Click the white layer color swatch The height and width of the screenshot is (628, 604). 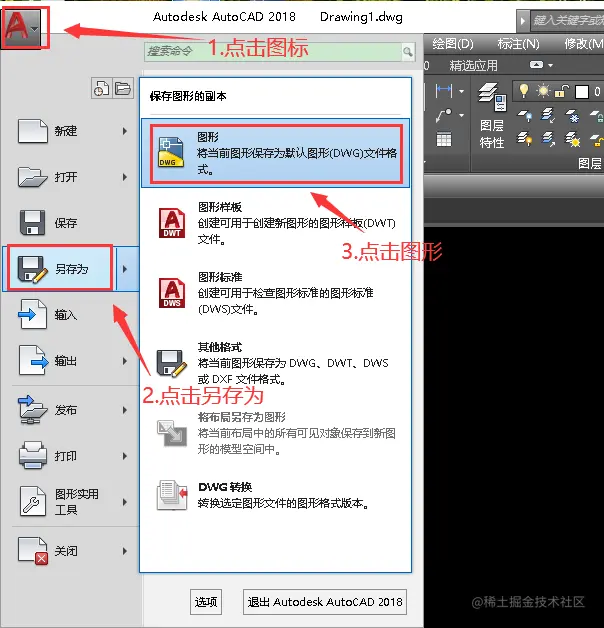pyautogui.click(x=582, y=92)
